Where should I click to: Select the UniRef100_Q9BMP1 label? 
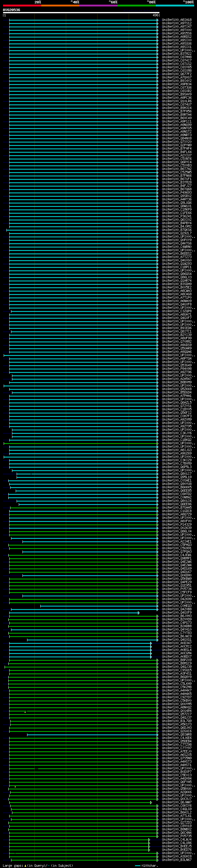177,559
